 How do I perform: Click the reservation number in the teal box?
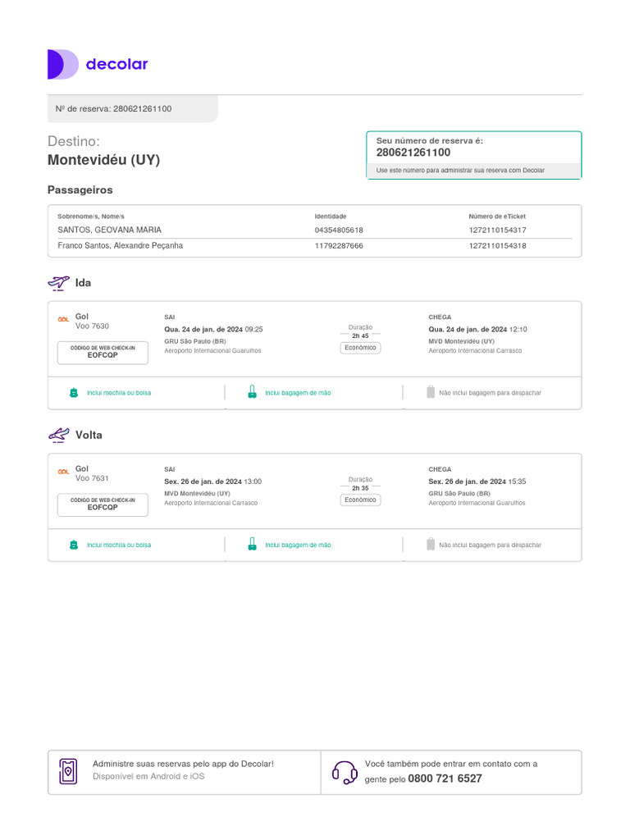click(413, 153)
